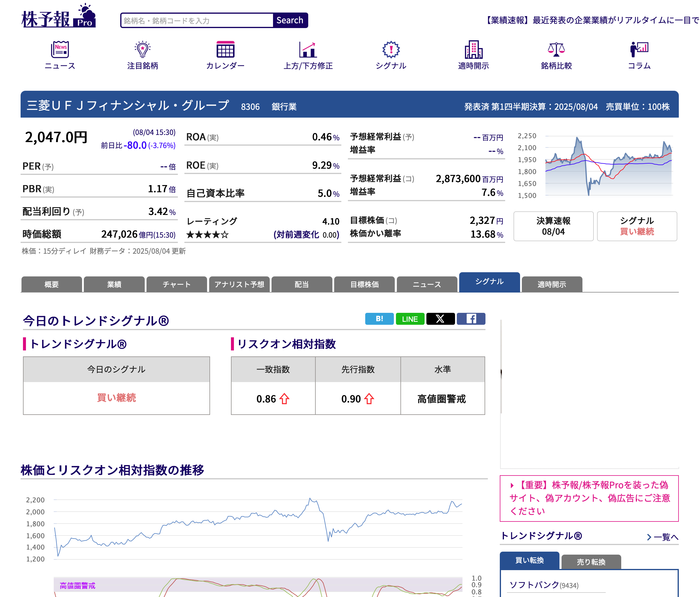This screenshot has width=700, height=597.
Task: Click the 高値圏警戒 chart band label
Action: (x=77, y=585)
